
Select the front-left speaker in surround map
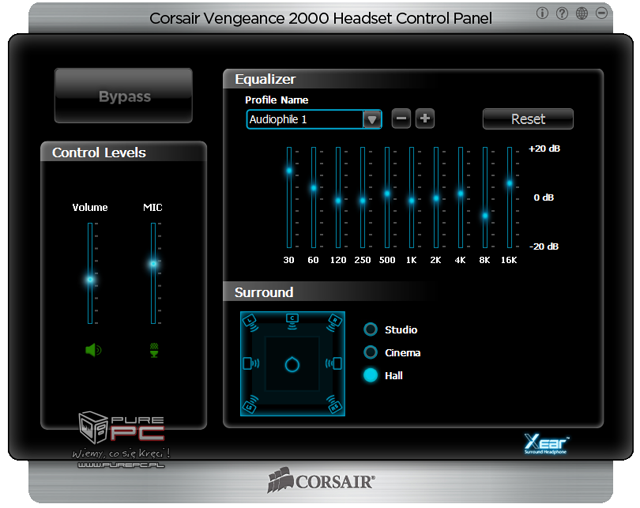[x=250, y=322]
